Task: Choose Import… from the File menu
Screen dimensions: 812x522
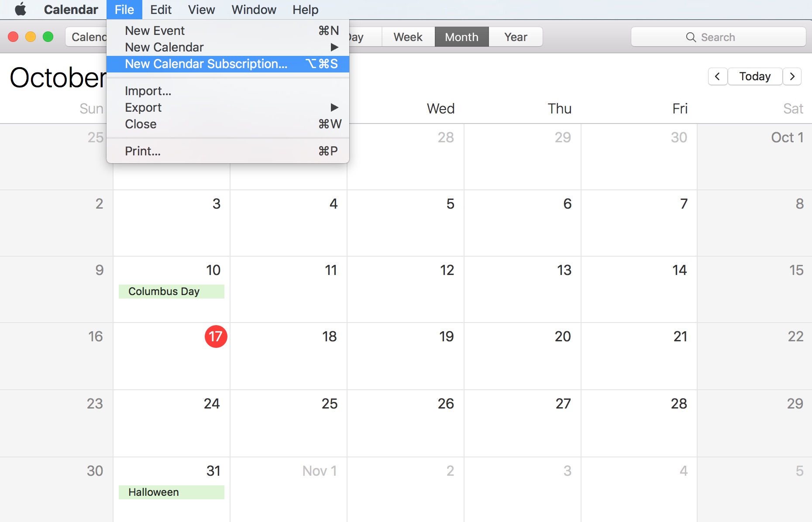Action: [227, 91]
